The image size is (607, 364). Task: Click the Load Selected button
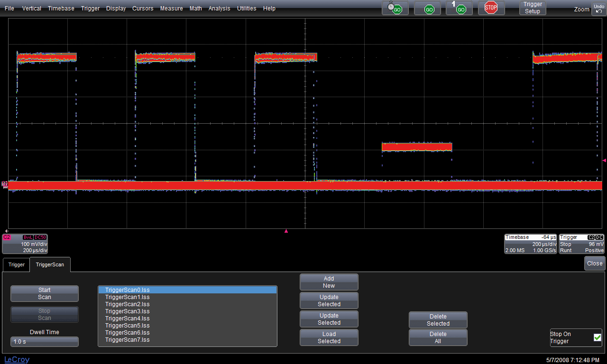(329, 337)
